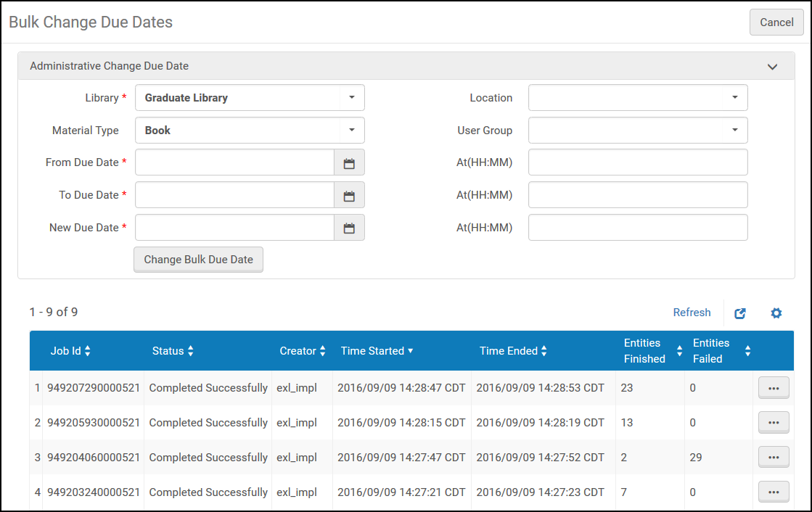Viewport: 812px width, 512px height.
Task: Open table settings gear icon
Action: 776,313
